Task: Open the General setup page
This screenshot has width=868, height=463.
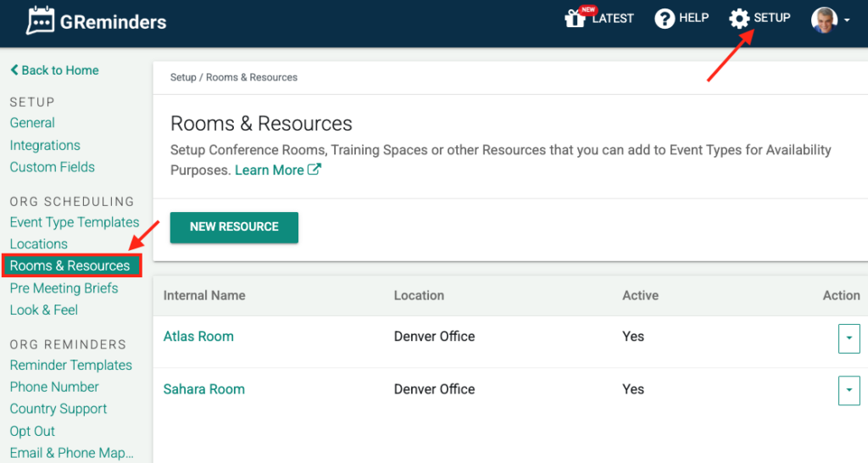Action: pyautogui.click(x=32, y=123)
